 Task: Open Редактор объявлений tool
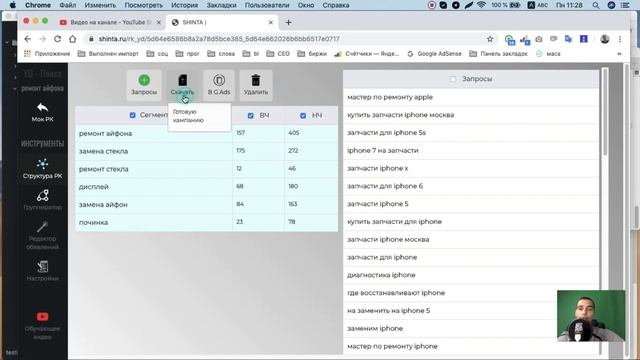(x=42, y=236)
